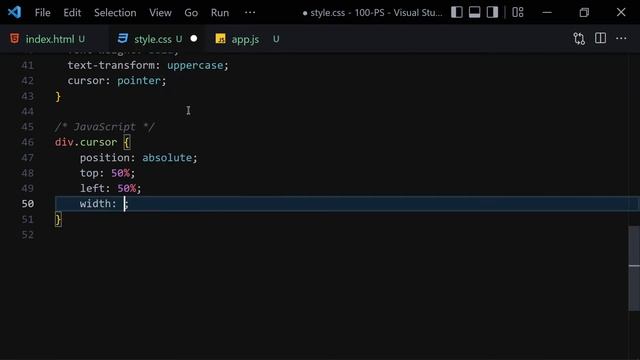640x360 pixels.
Task: Click the 'left: 50%;' declaration
Action: [x=110, y=188]
